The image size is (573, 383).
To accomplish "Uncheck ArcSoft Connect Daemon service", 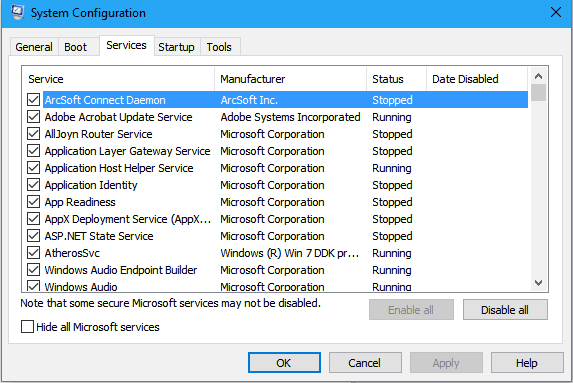I will pos(33,99).
